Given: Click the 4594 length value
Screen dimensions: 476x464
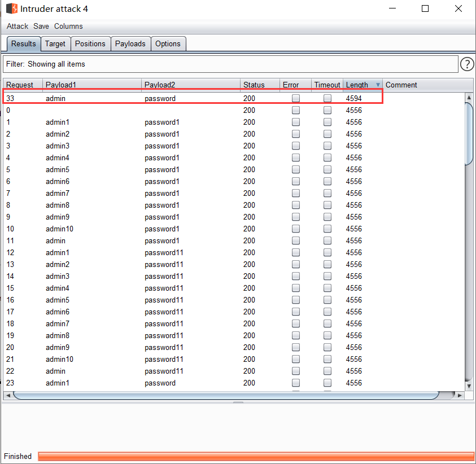Looking at the screenshot, I should point(353,98).
